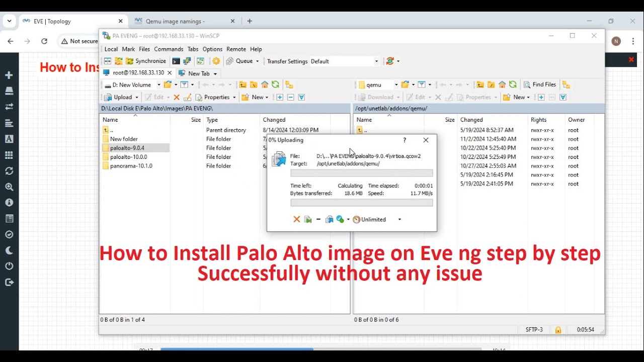Go to home directory in remote panel
This screenshot has height=362, width=644.
pos(502,84)
